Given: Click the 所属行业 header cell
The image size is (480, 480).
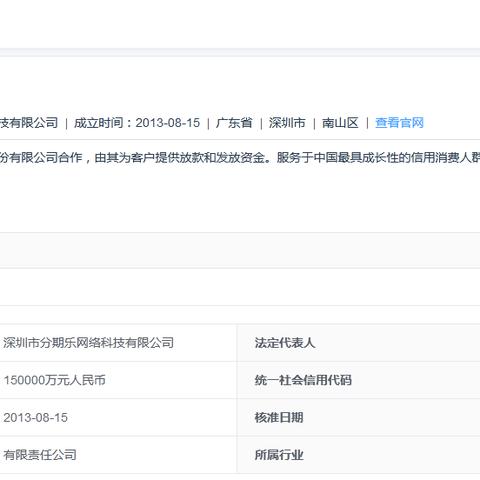Looking at the screenshot, I should [x=359, y=455].
